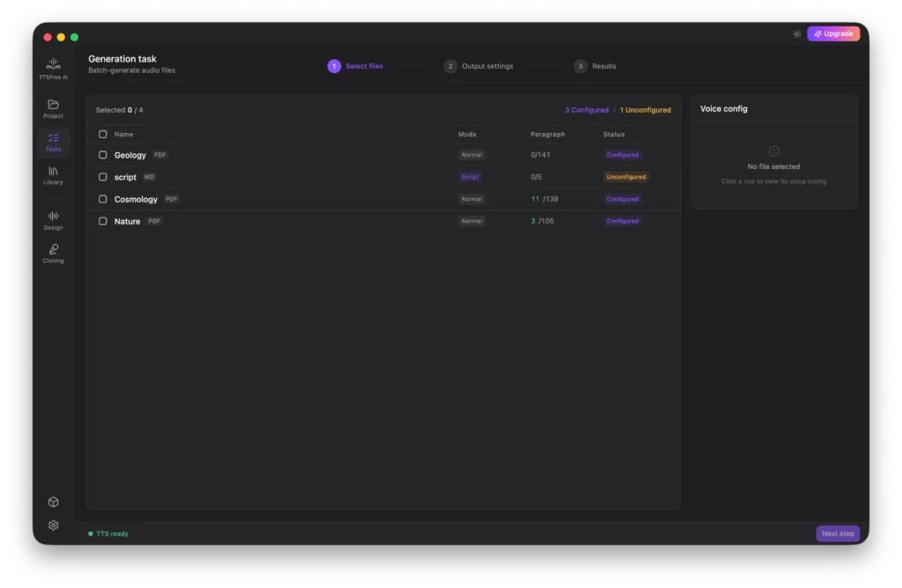The image size is (902, 588).
Task: Click the 11/138 paragraph count
Action: tap(544, 199)
